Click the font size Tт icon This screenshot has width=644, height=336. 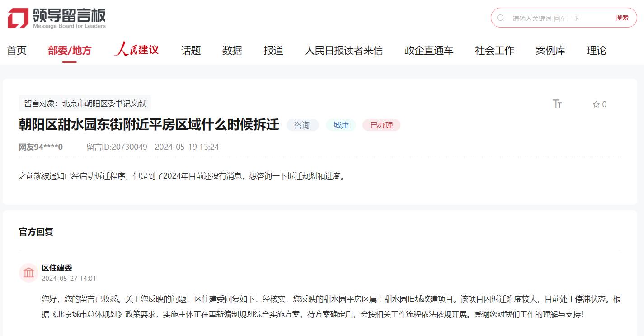pyautogui.click(x=557, y=104)
